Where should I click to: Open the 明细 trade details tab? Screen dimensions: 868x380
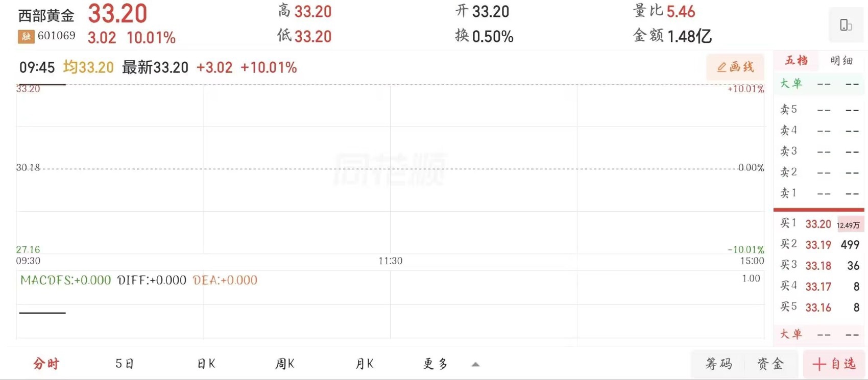(841, 61)
